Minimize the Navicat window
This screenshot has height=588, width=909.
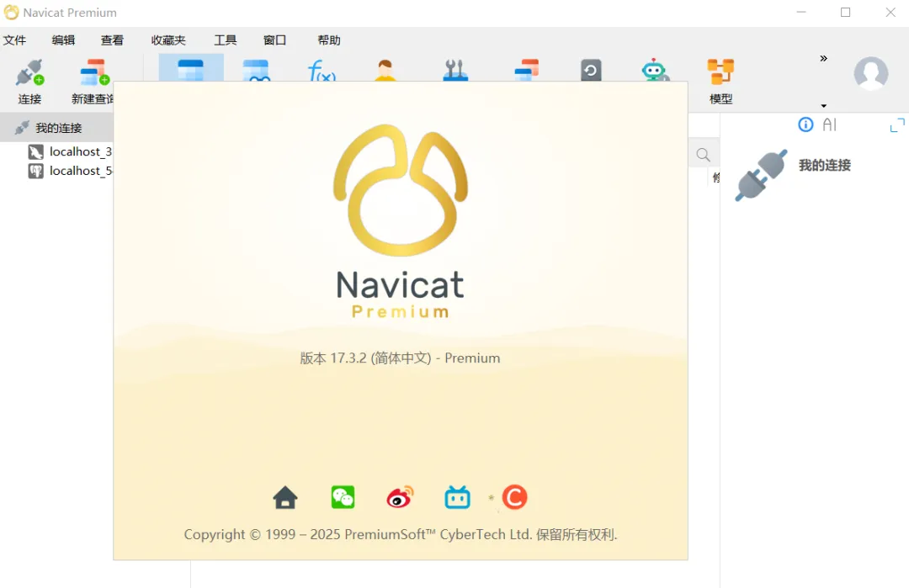[801, 12]
